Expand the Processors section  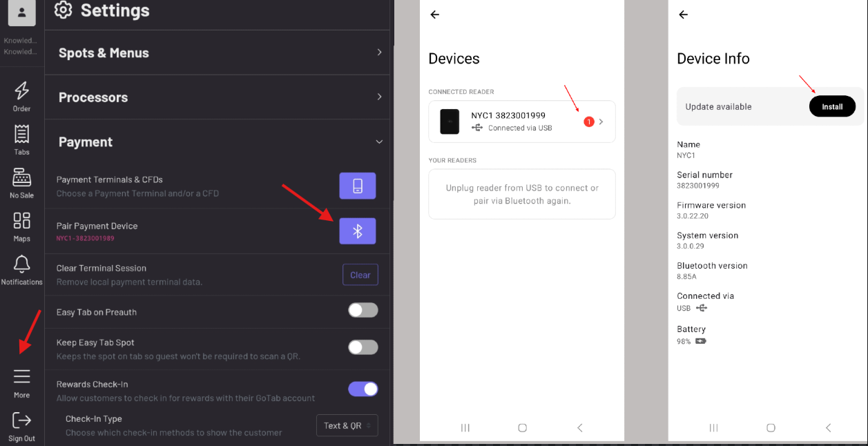[219, 97]
